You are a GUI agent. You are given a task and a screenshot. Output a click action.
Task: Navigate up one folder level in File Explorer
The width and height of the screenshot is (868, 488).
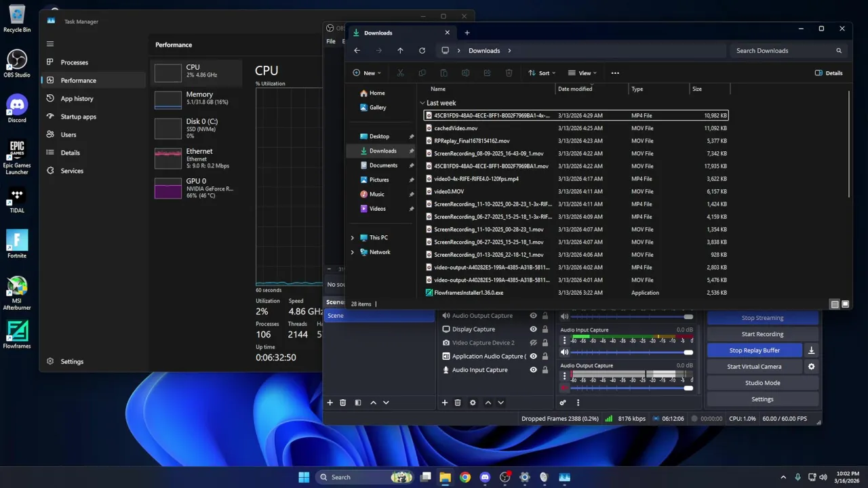[x=400, y=51]
